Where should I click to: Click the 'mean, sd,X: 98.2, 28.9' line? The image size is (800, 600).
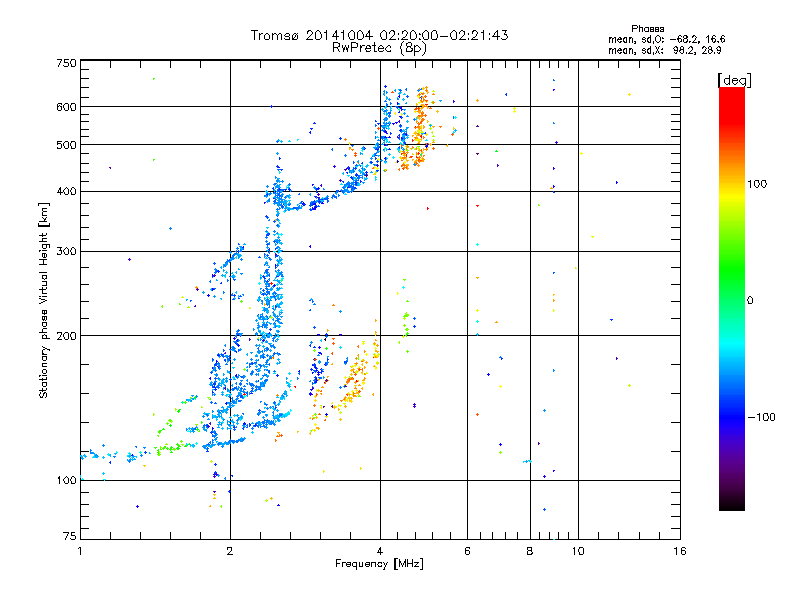point(664,50)
